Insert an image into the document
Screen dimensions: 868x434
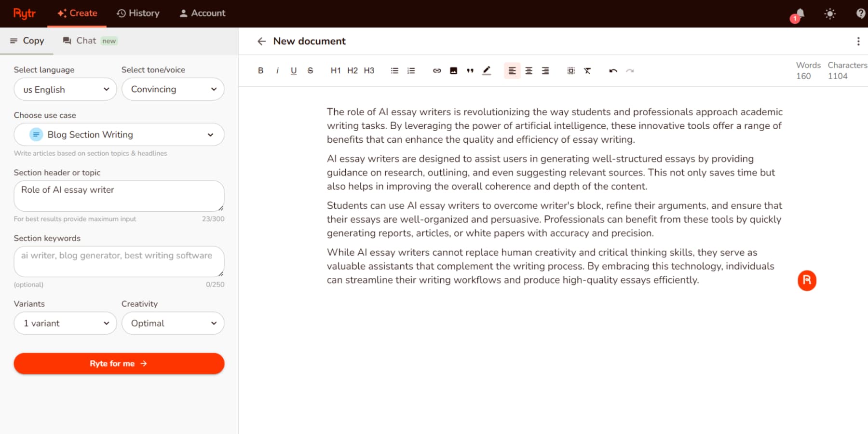click(x=453, y=70)
